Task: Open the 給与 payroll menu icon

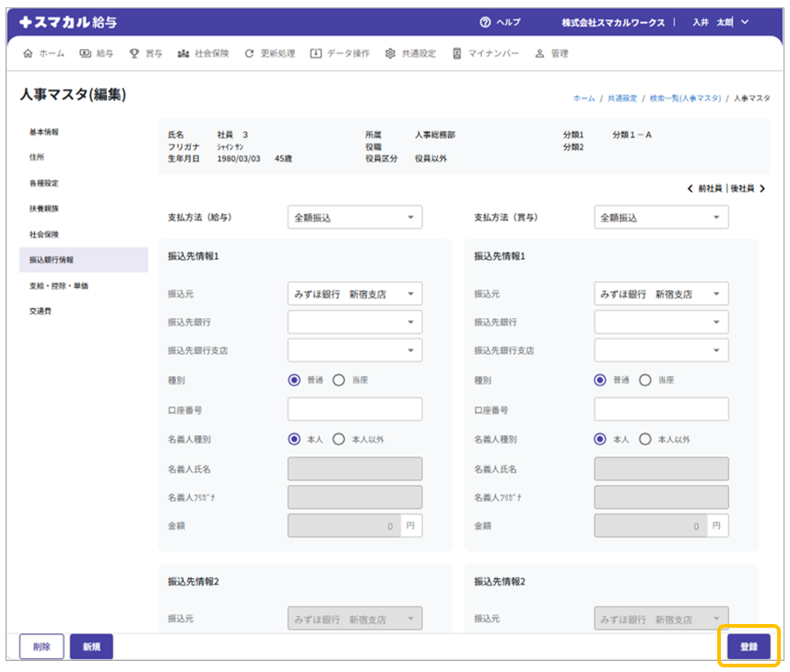Action: pos(86,53)
